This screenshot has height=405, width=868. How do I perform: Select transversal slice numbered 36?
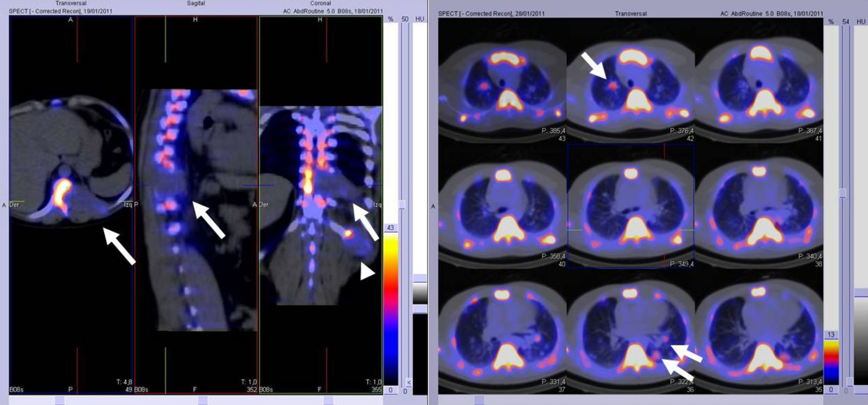click(630, 331)
